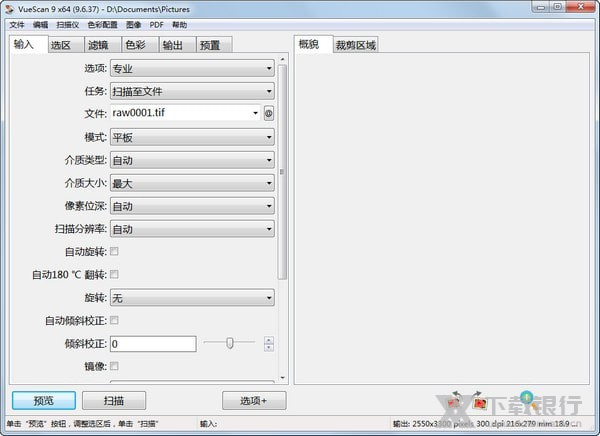This screenshot has width=600, height=436.
Task: Enable the 镜像 mirror checkbox
Action: [114, 367]
